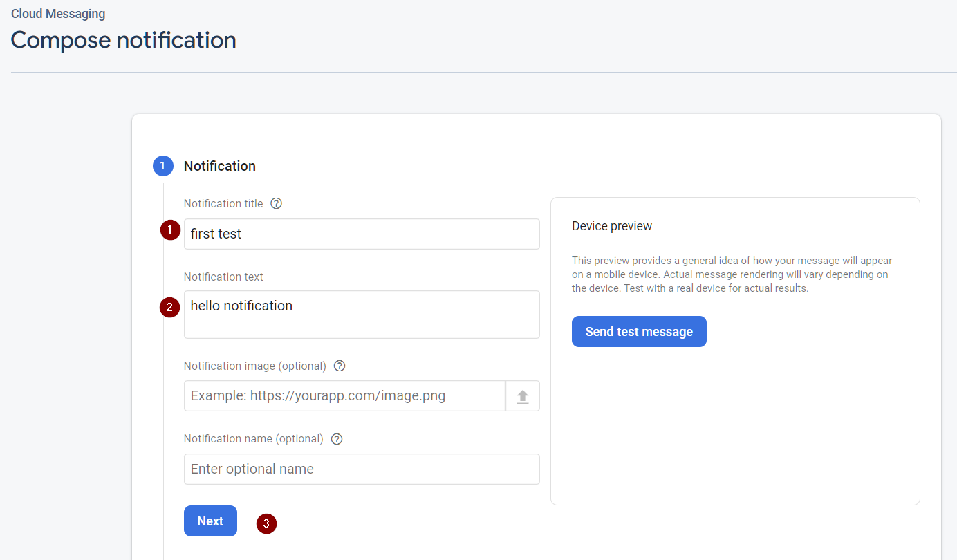The height and width of the screenshot is (560, 957).
Task: Click the help icon beside Notification title
Action: 277,203
